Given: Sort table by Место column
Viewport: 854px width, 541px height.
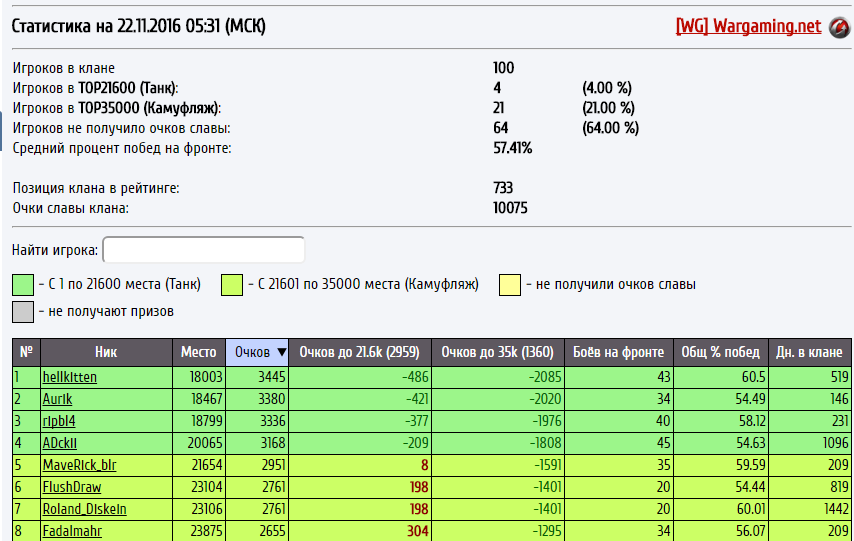Looking at the screenshot, I should click(x=199, y=352).
